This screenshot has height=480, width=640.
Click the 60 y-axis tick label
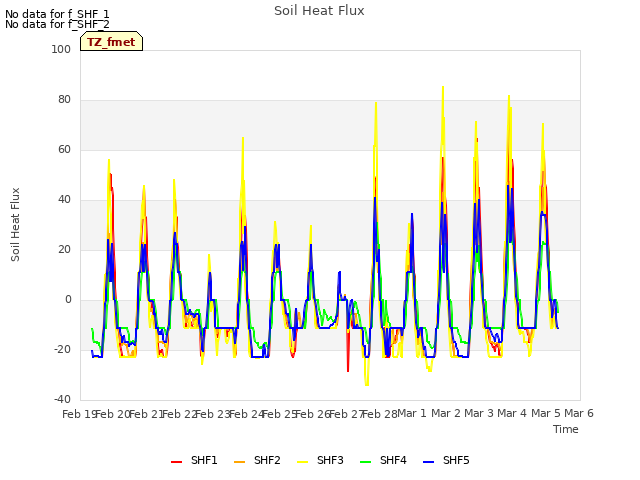[64, 149]
